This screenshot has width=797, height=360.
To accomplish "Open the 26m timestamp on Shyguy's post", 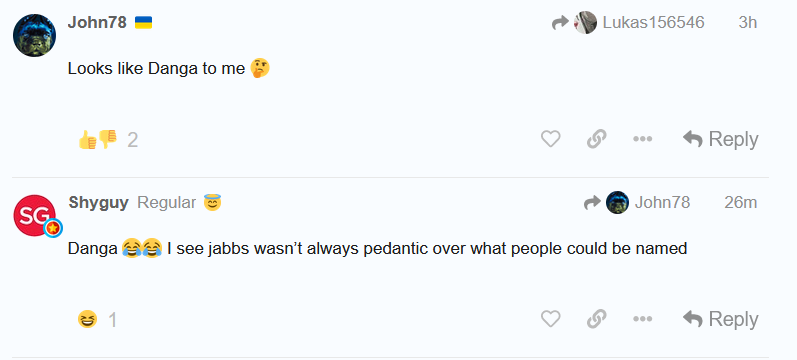I will [741, 202].
